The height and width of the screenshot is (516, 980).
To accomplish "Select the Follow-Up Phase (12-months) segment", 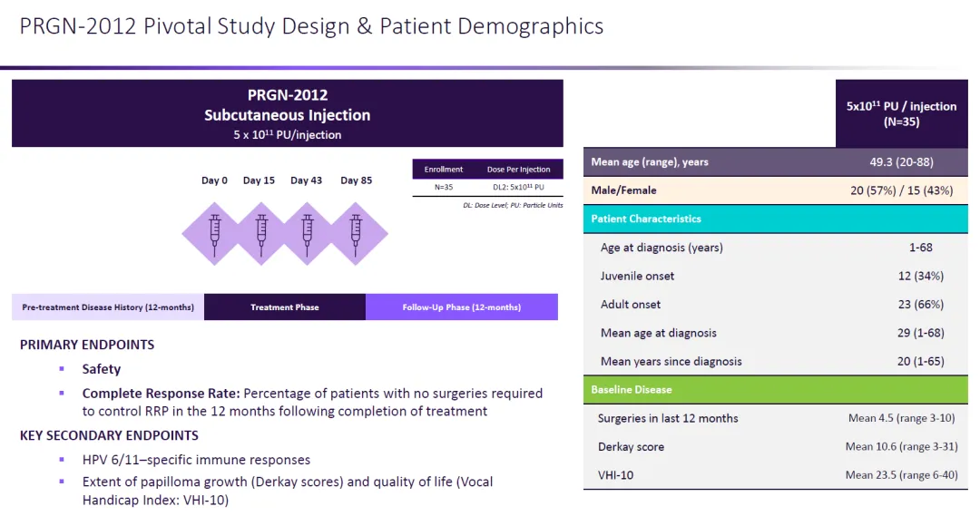I will click(461, 307).
